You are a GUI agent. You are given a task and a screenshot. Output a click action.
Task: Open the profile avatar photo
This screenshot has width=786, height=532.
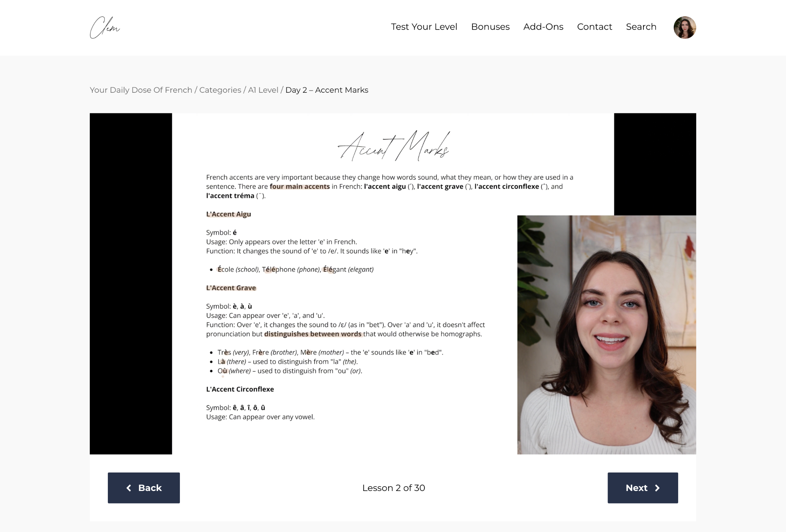click(684, 27)
